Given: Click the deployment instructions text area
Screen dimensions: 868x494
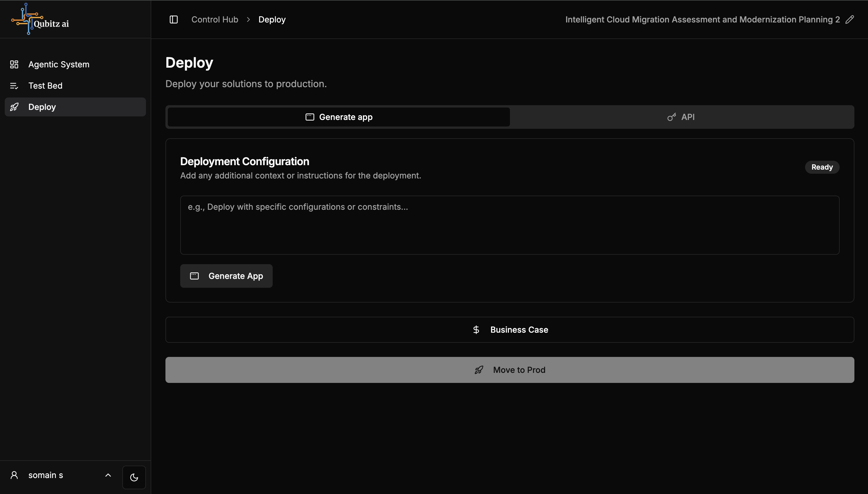Looking at the screenshot, I should [509, 225].
